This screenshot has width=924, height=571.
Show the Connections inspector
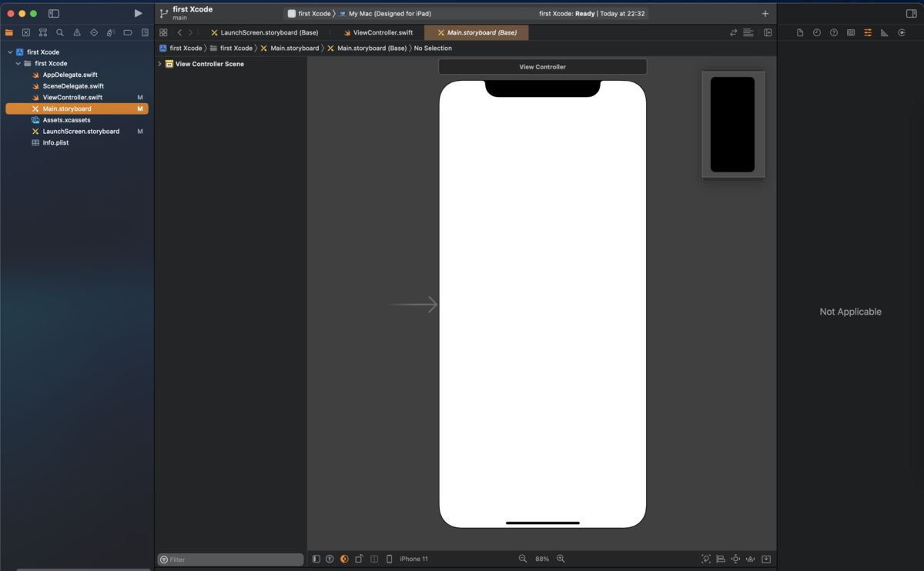(x=902, y=32)
